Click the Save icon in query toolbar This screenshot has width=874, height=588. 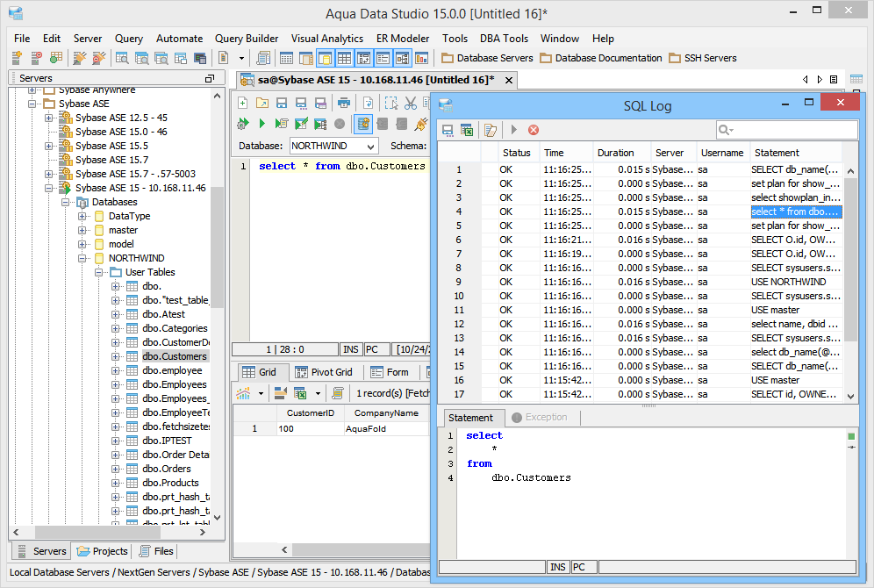tap(282, 103)
